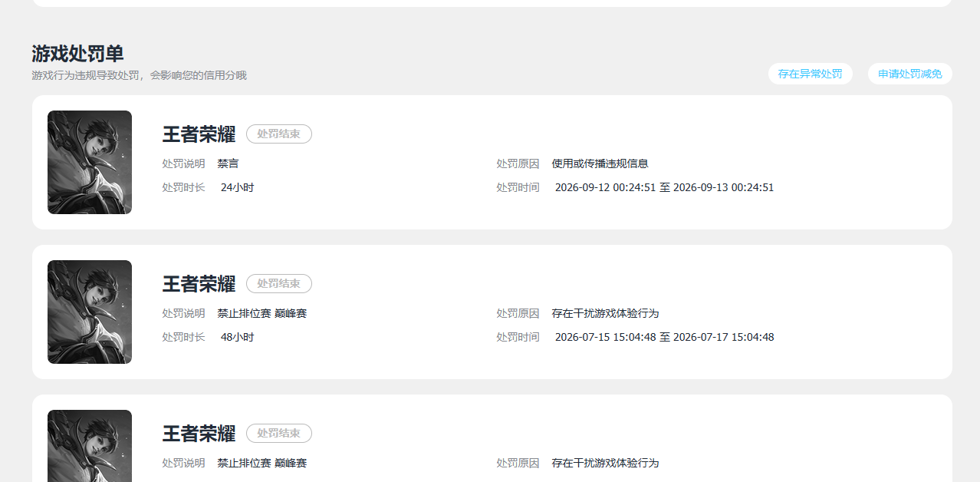Select the 王者荣耀 title on the bottom card

tap(199, 434)
